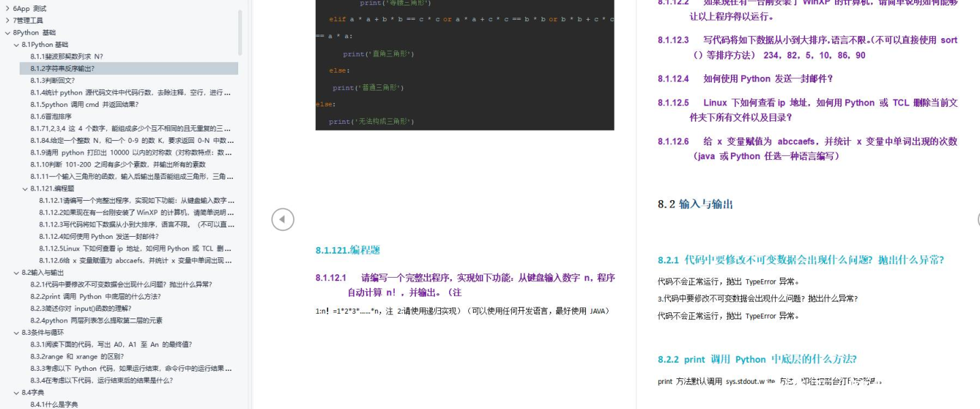The height and width of the screenshot is (409, 980).
Task: Click the previous page circular arrow
Action: pos(282,219)
